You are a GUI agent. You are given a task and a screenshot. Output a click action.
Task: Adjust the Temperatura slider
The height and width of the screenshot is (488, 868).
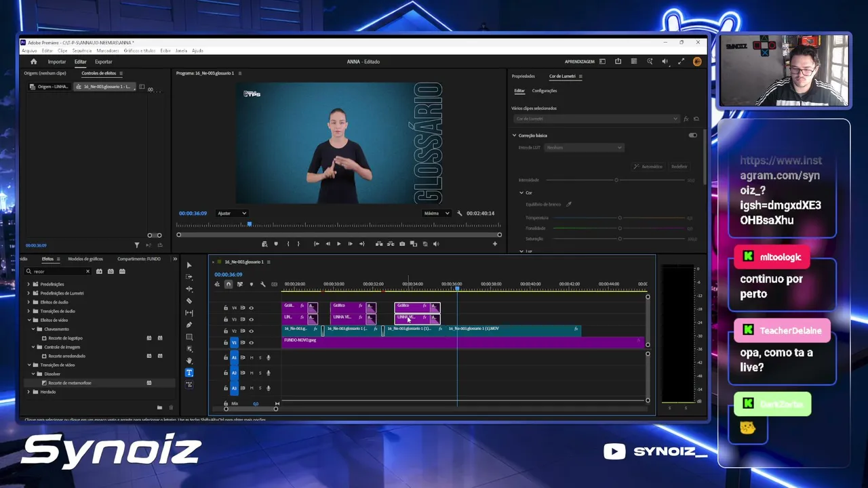tap(620, 218)
